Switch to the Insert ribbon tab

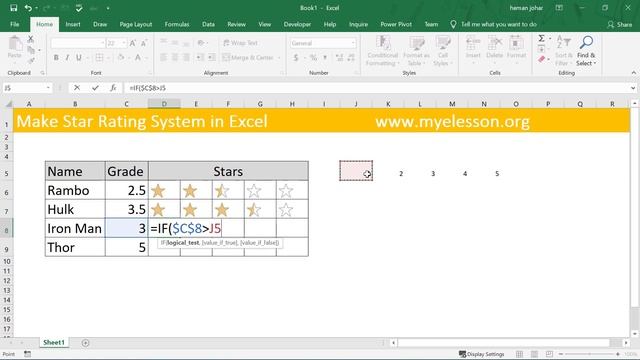click(73, 24)
